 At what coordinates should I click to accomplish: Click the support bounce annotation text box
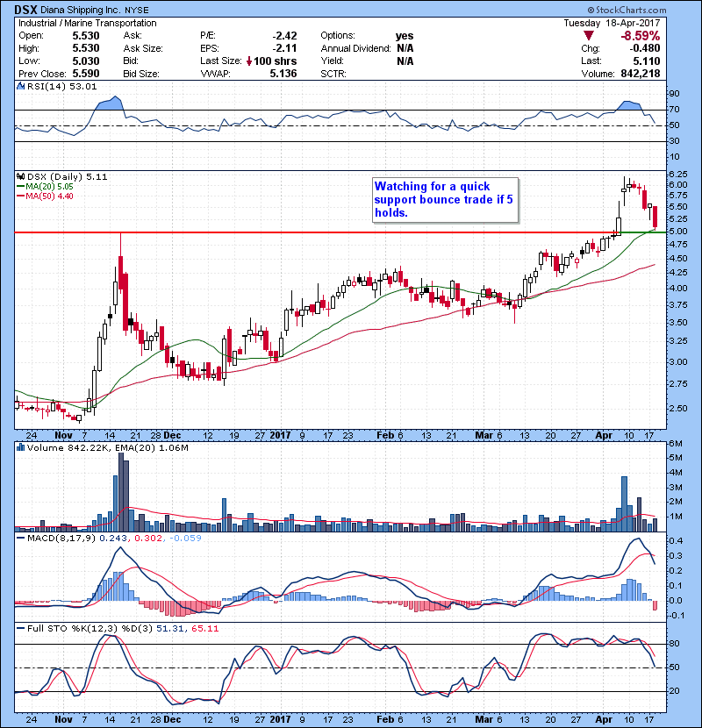click(445, 200)
